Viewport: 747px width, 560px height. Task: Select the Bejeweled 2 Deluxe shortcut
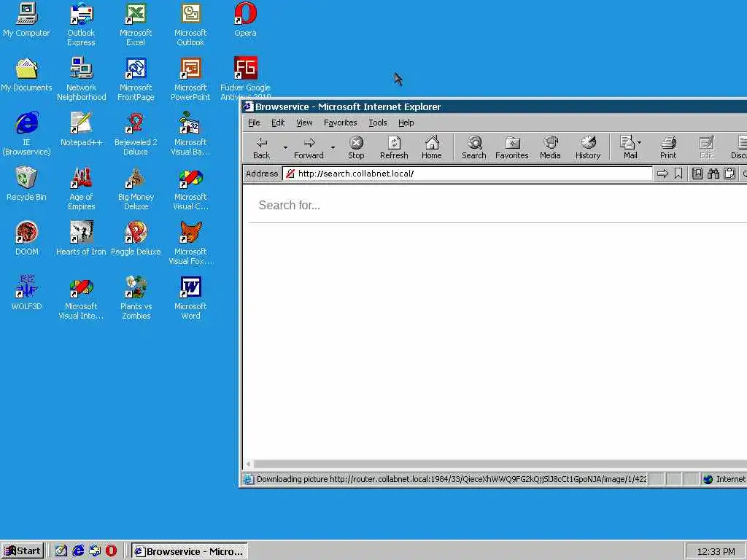(x=136, y=134)
